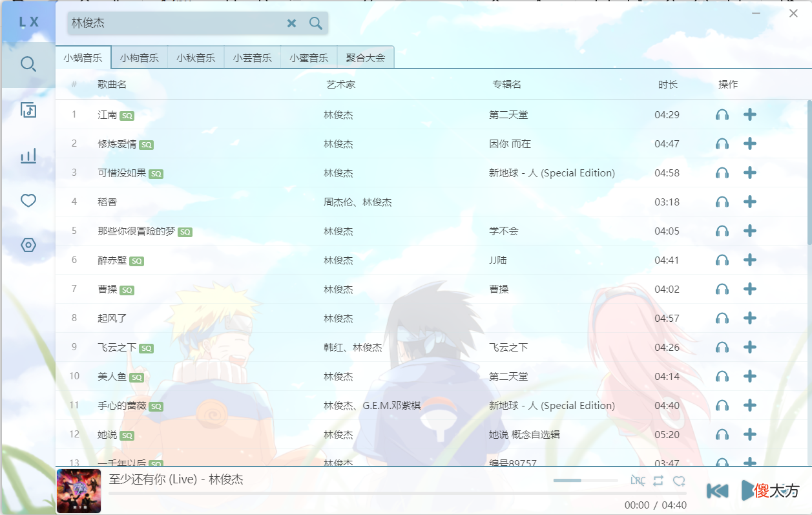Screen dimensions: 812x515
Task: Switch to the 小芸音乐 tab
Action: (253, 58)
